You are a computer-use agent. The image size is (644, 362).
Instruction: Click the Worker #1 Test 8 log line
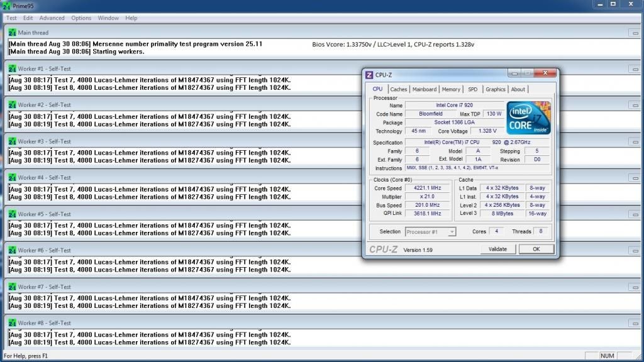pos(150,87)
